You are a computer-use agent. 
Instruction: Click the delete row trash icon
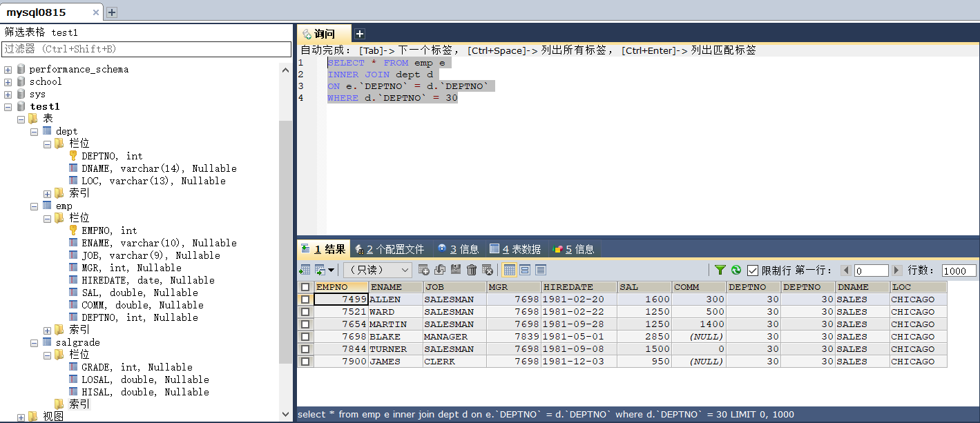[472, 270]
